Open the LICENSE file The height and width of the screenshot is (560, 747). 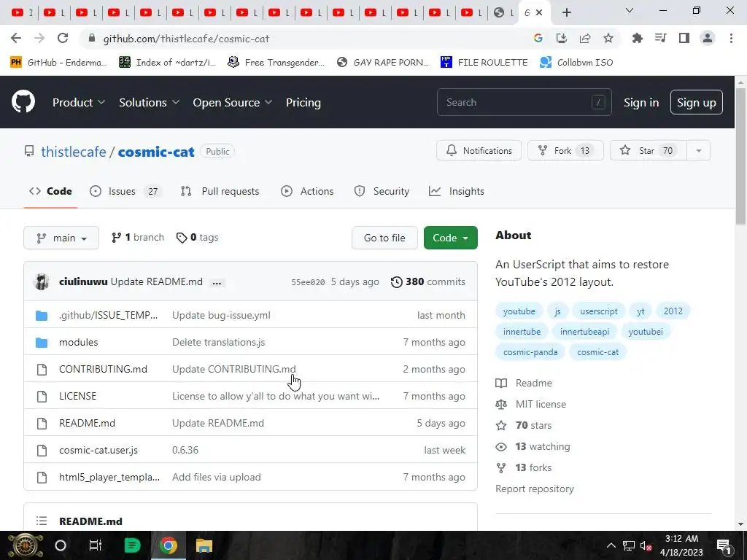click(77, 396)
